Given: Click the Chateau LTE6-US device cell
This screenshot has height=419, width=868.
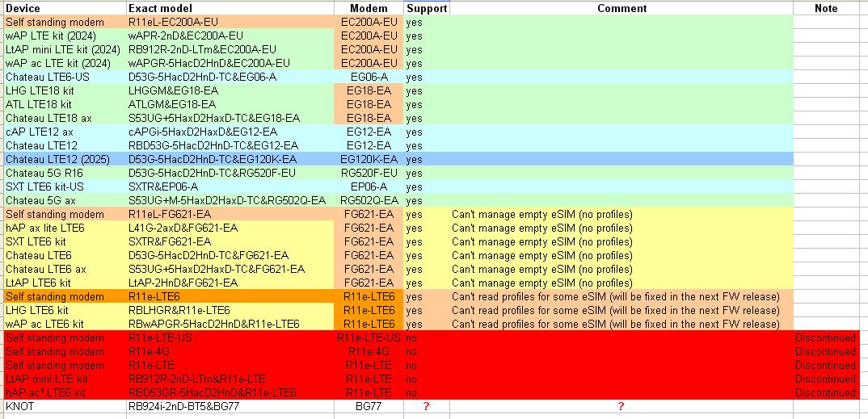Looking at the screenshot, I should [63, 77].
